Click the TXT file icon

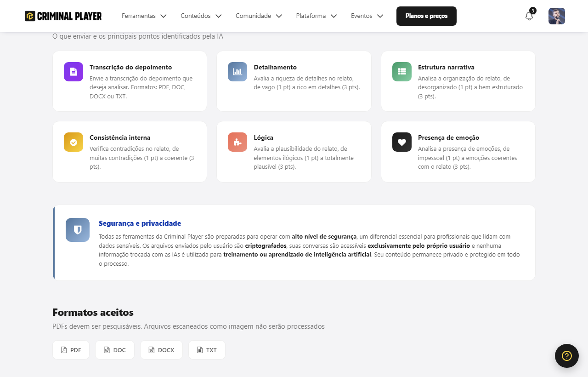200,350
